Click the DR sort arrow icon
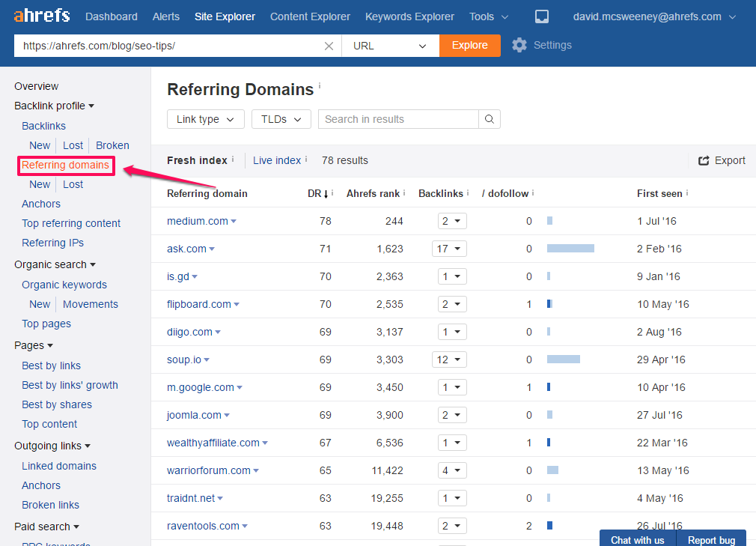This screenshot has height=546, width=756. (x=326, y=194)
